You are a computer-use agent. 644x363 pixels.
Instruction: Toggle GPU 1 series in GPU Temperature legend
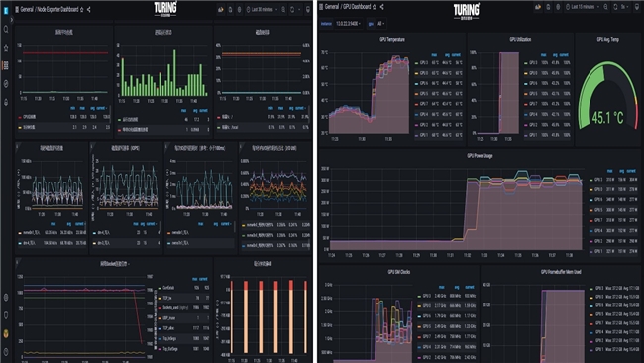423,135
